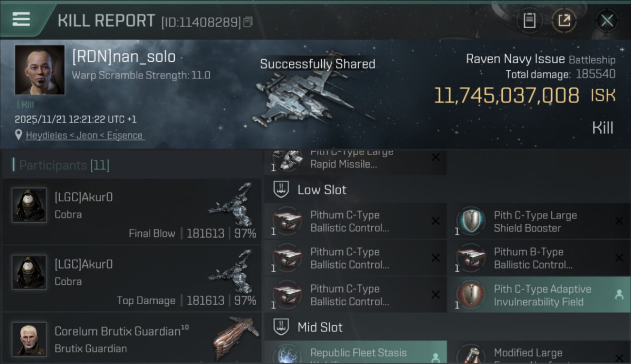The image size is (631, 364).
Task: Click person icon on Adaptive Invulnerability Field
Action: pos(619,294)
